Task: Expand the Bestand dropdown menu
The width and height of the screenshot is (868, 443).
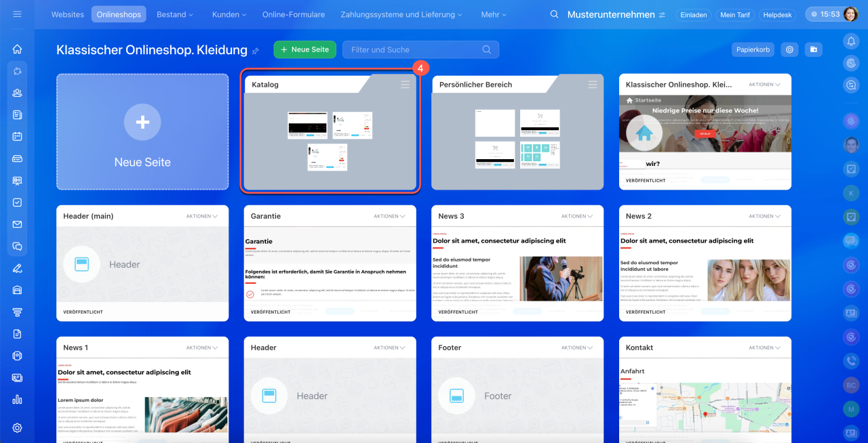Action: point(175,14)
